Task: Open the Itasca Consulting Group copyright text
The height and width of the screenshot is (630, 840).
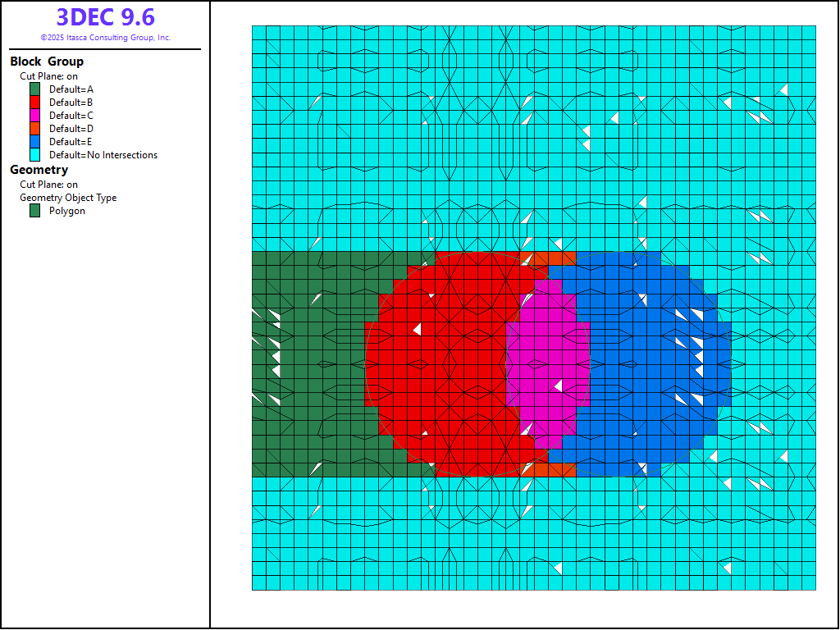Action: pos(105,38)
